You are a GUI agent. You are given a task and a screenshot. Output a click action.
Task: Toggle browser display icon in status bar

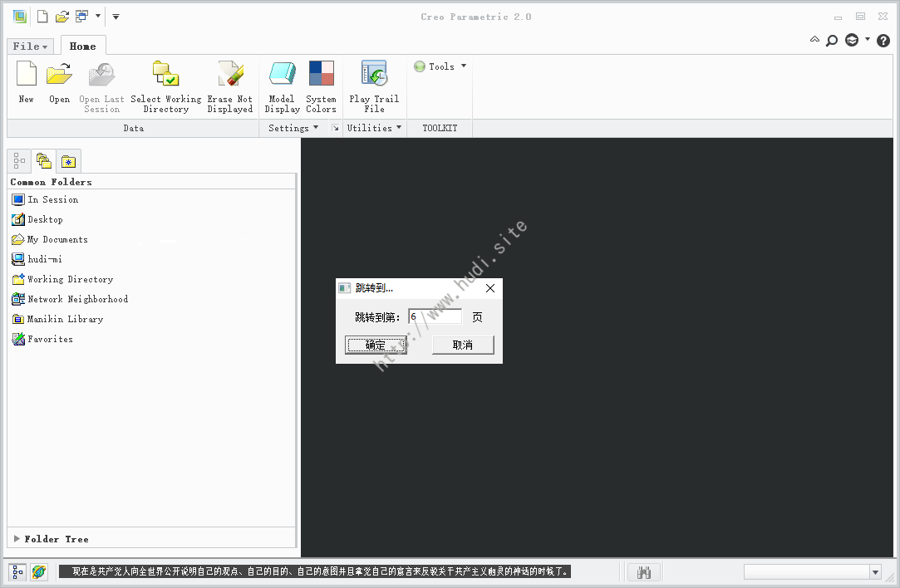39,572
